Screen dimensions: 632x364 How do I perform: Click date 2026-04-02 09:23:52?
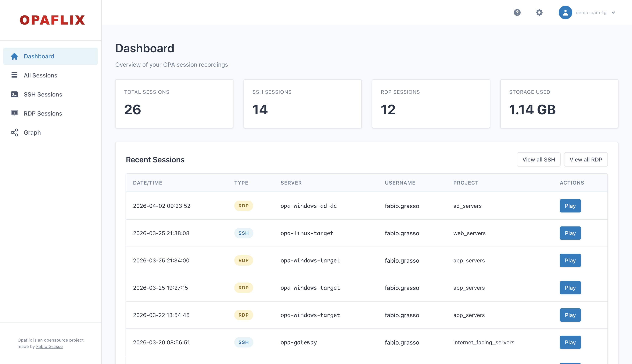coord(162,206)
